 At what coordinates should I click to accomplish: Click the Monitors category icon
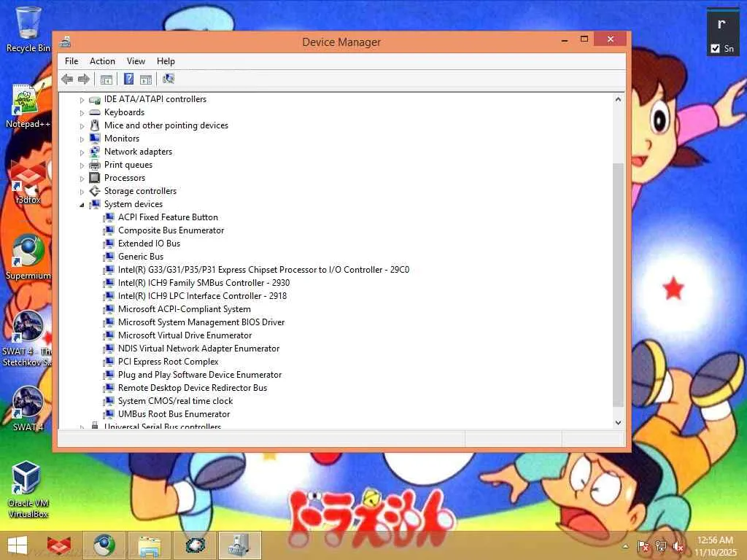point(95,139)
